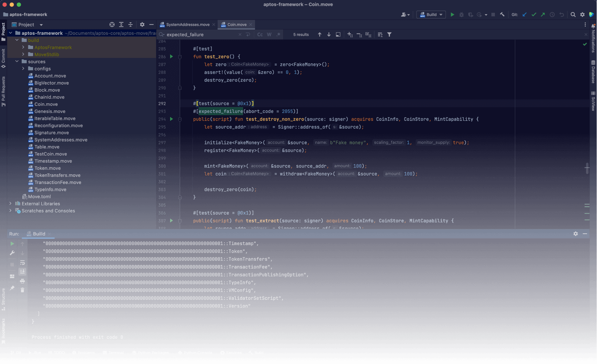Open the Builld run configuration dropdown
The height and width of the screenshot is (364, 597).
pyautogui.click(x=440, y=14)
